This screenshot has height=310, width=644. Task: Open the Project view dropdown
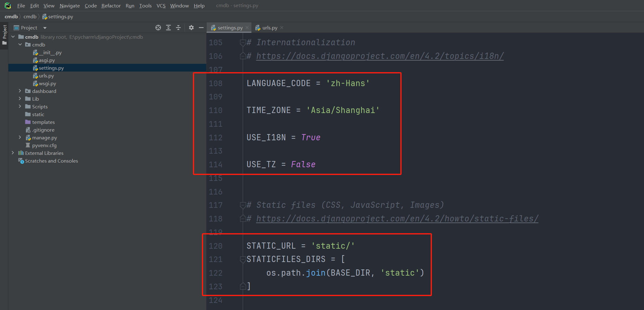45,28
